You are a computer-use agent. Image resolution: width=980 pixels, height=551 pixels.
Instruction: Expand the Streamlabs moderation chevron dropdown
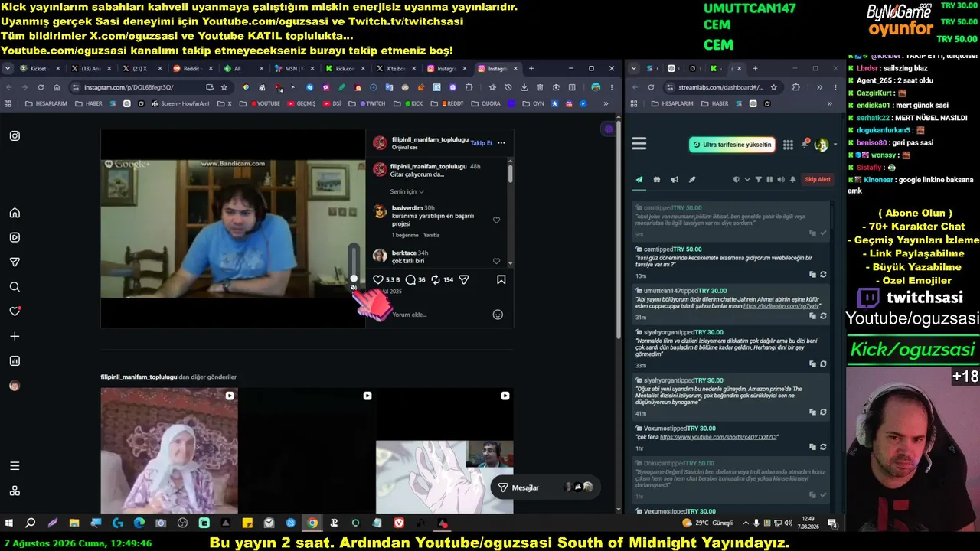coord(747,180)
